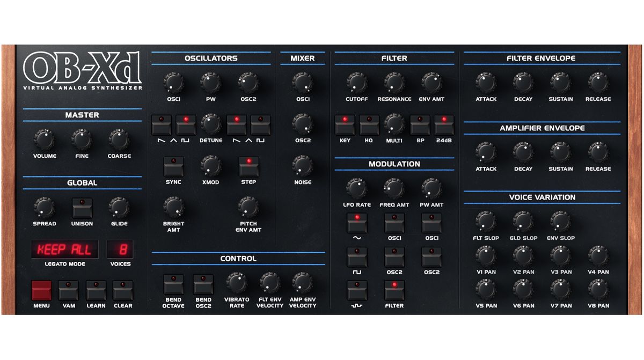This screenshot has width=644, height=360.
Task: Adjust the CUTOFF knob in the Filter section
Action: (356, 83)
